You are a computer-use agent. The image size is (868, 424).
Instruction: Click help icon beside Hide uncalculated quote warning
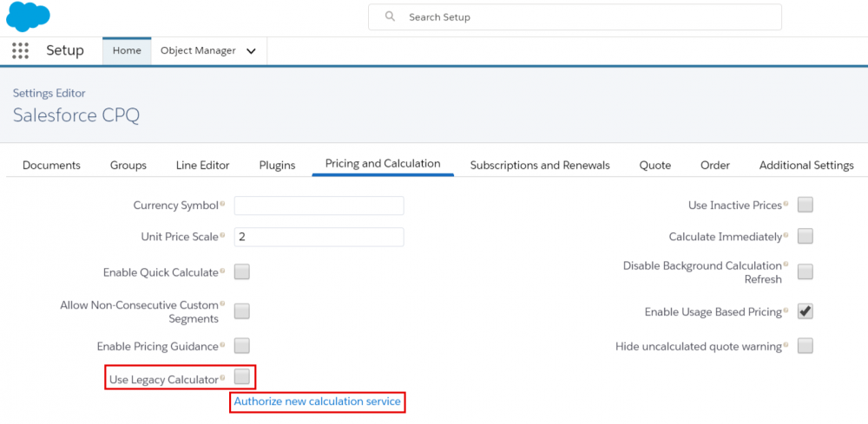click(x=786, y=345)
